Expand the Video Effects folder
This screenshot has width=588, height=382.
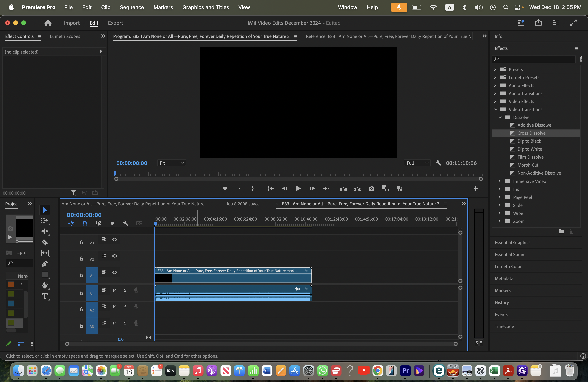495,101
